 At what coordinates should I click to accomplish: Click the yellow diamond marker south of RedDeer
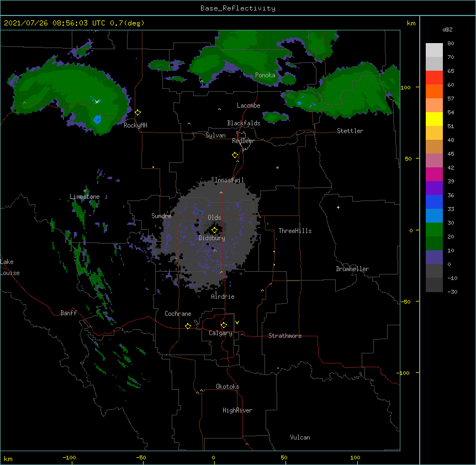(x=235, y=155)
